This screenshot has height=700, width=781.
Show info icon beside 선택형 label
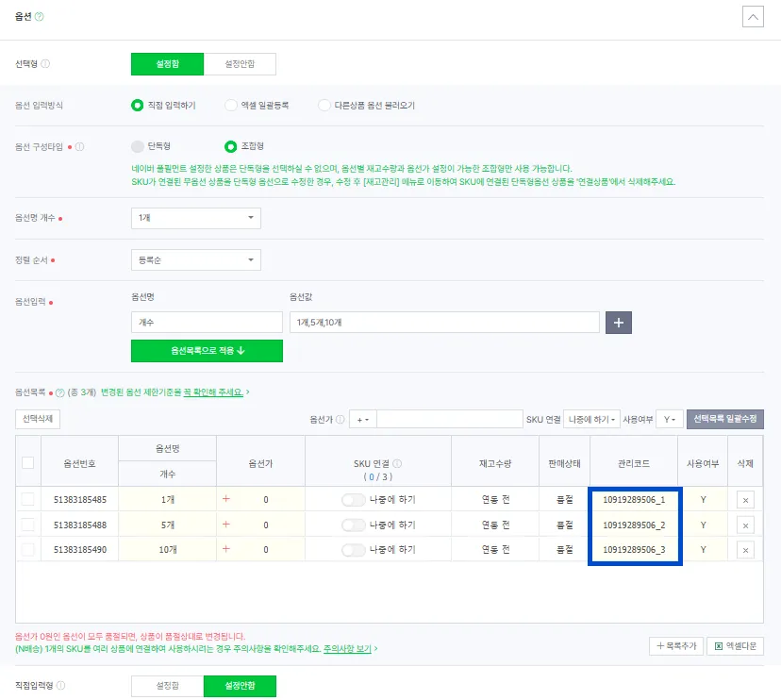[45, 64]
